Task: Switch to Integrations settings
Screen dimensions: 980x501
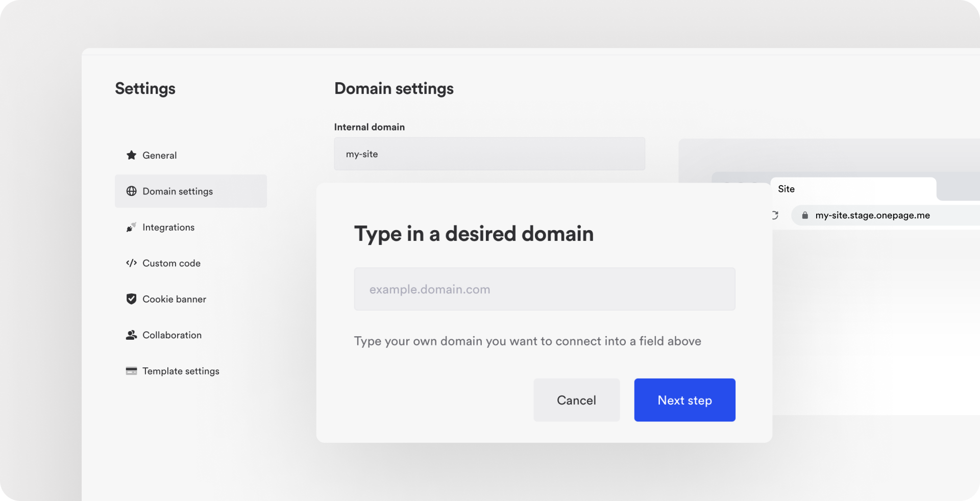Action: (x=168, y=227)
